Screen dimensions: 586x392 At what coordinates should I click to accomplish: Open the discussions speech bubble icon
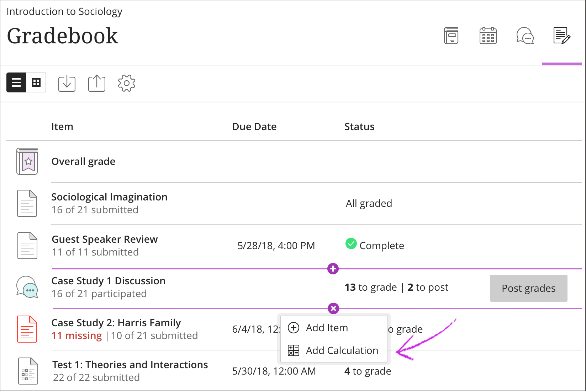click(525, 36)
